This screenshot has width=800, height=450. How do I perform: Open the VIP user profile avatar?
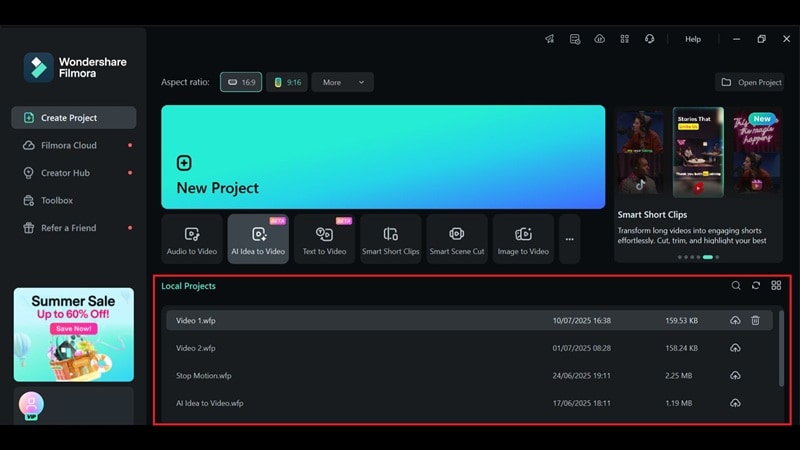click(31, 405)
